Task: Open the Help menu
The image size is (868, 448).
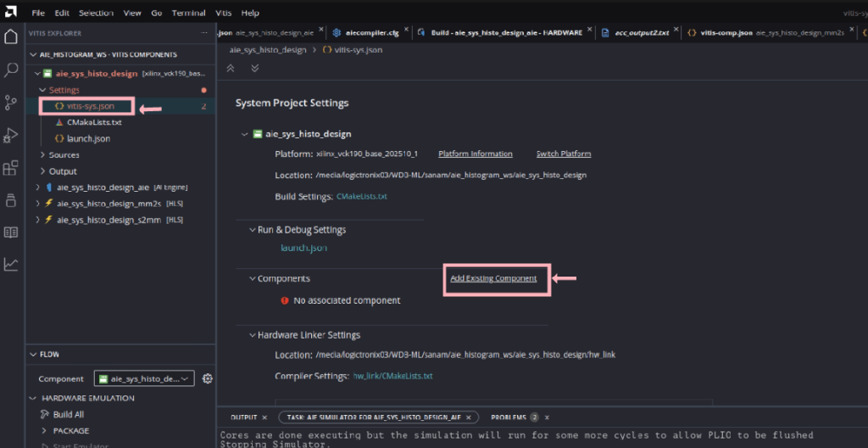Action: pyautogui.click(x=250, y=13)
